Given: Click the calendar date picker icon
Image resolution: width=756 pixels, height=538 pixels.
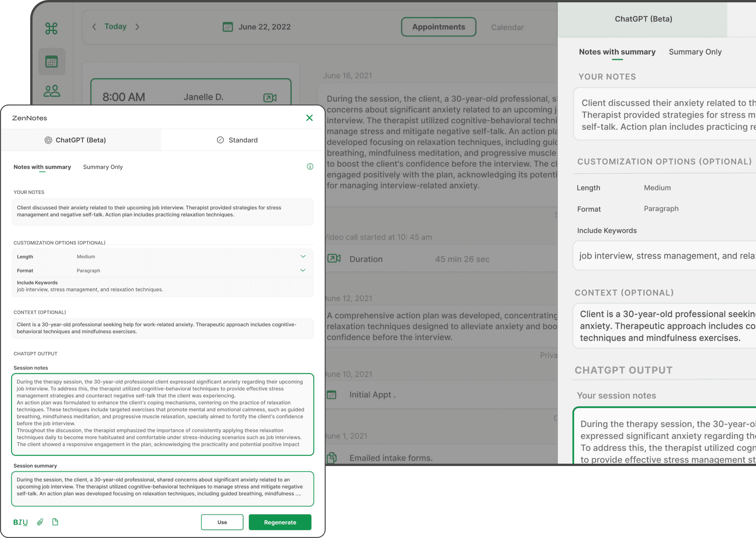Looking at the screenshot, I should tap(227, 26).
